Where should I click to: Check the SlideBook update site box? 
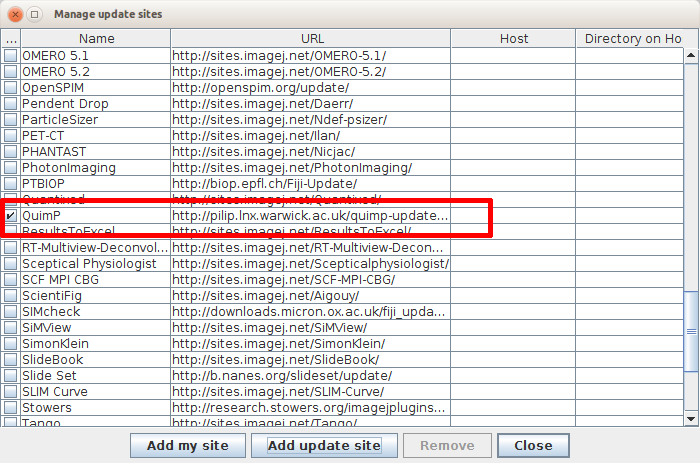point(10,360)
